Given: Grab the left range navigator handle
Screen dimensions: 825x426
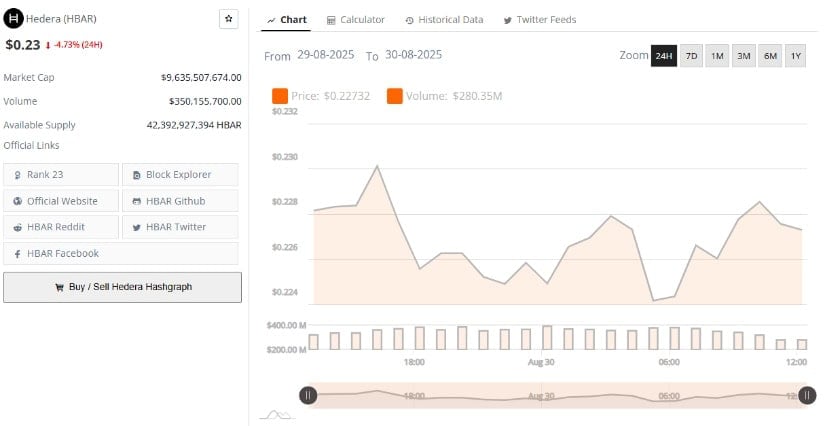Looking at the screenshot, I should 308,395.
